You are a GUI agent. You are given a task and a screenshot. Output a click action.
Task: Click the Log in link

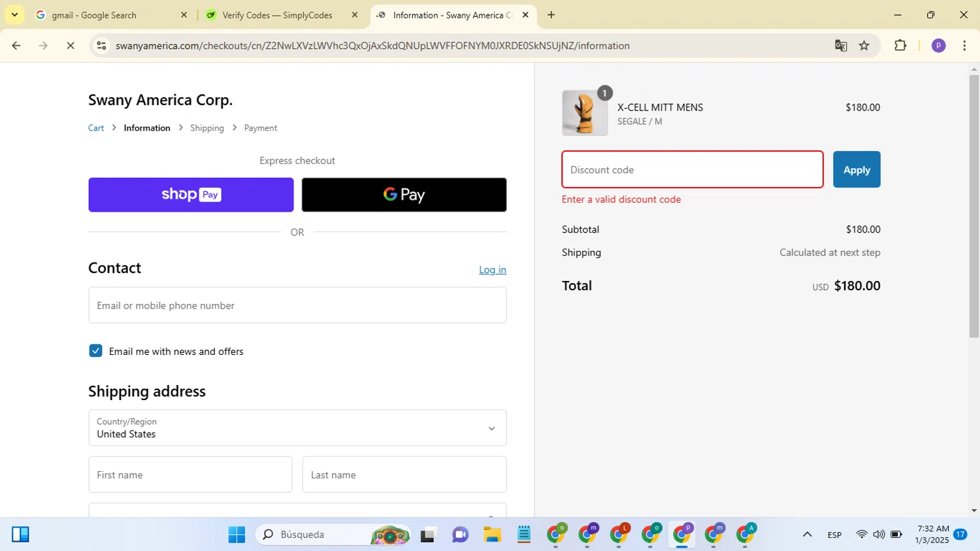(493, 269)
